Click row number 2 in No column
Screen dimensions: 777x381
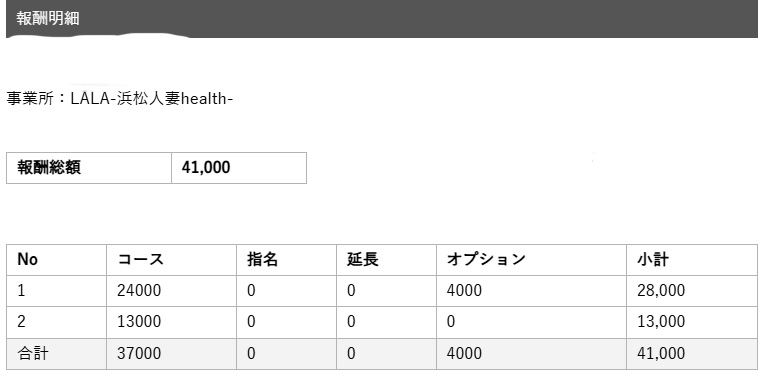click(56, 322)
